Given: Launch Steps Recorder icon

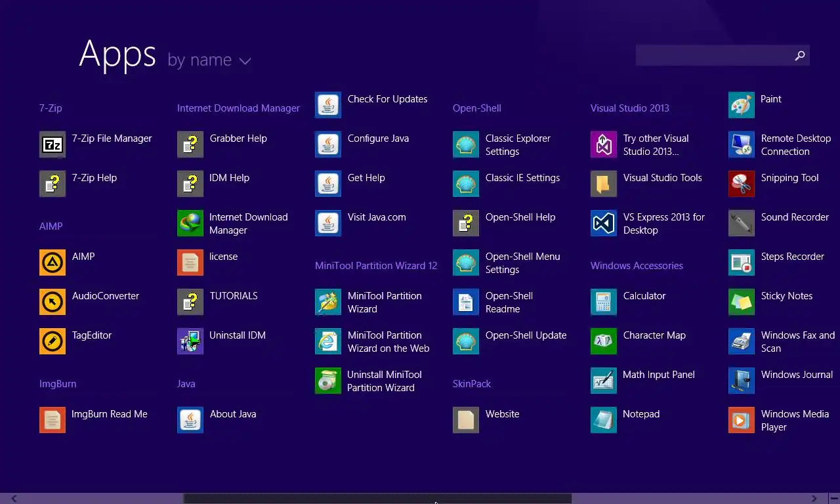Looking at the screenshot, I should pyautogui.click(x=742, y=262).
